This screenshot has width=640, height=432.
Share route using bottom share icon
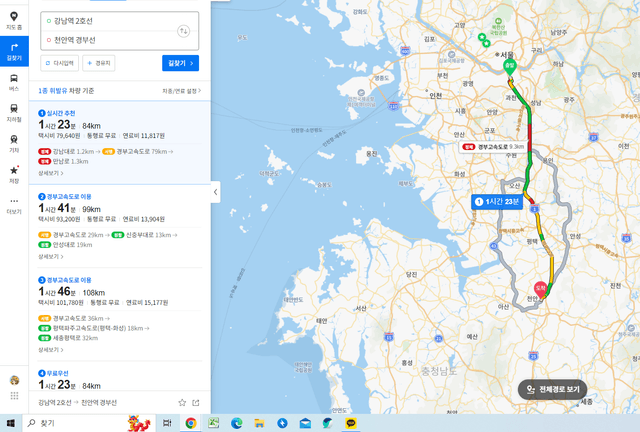point(196,403)
